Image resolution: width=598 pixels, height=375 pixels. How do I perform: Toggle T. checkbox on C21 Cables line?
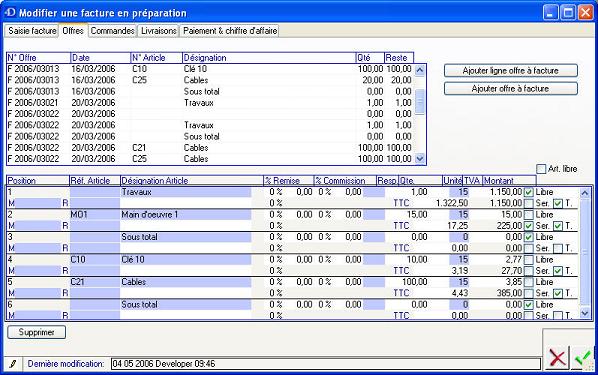(x=558, y=293)
